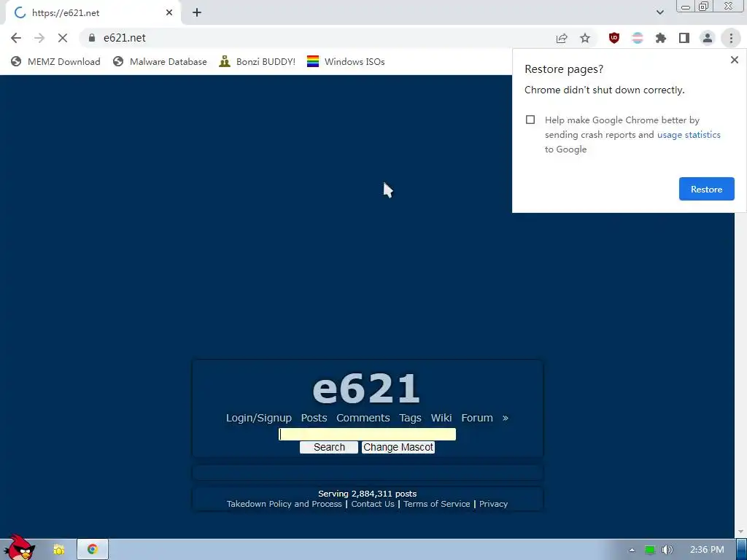The image size is (747, 560).
Task: Open the Forum page
Action: [477, 418]
